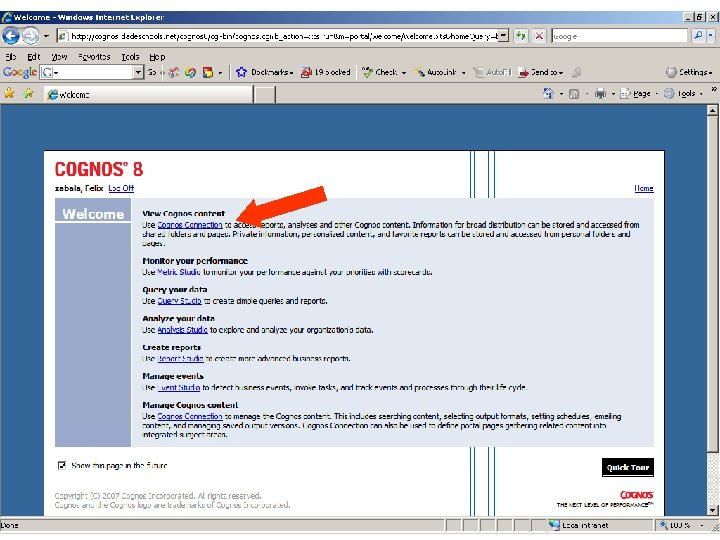Open the Event Studio link
Screen dimensions: 720x540
click(179, 388)
